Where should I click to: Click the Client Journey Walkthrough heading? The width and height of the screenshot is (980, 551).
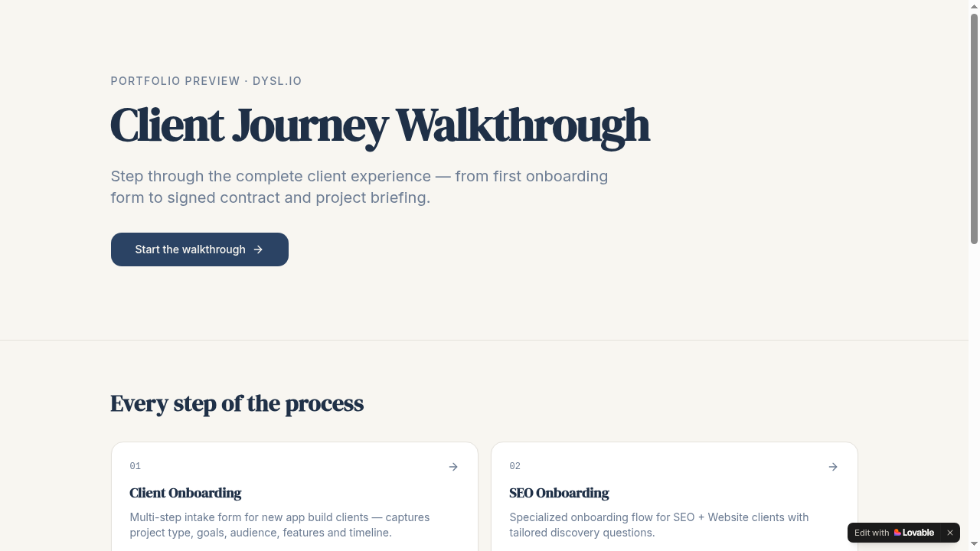click(x=380, y=125)
